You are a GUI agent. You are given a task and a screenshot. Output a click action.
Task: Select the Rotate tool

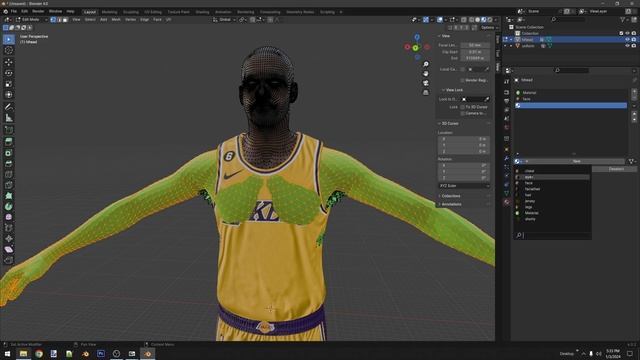click(x=9, y=73)
